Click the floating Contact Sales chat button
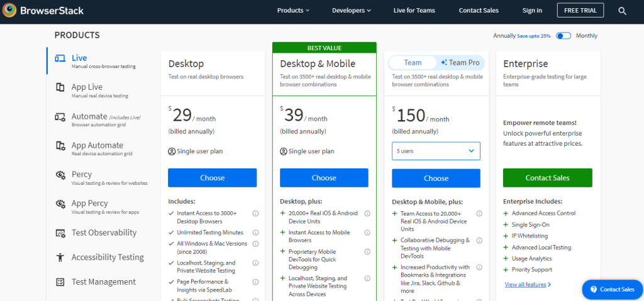The image size is (644, 301). 613,290
